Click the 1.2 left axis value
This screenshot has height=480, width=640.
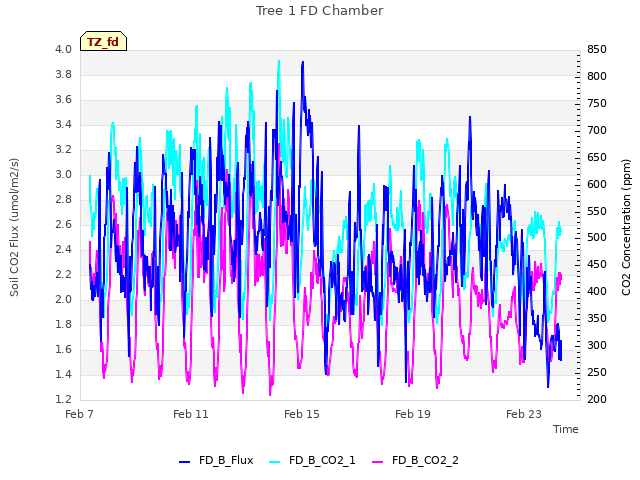[63, 399]
